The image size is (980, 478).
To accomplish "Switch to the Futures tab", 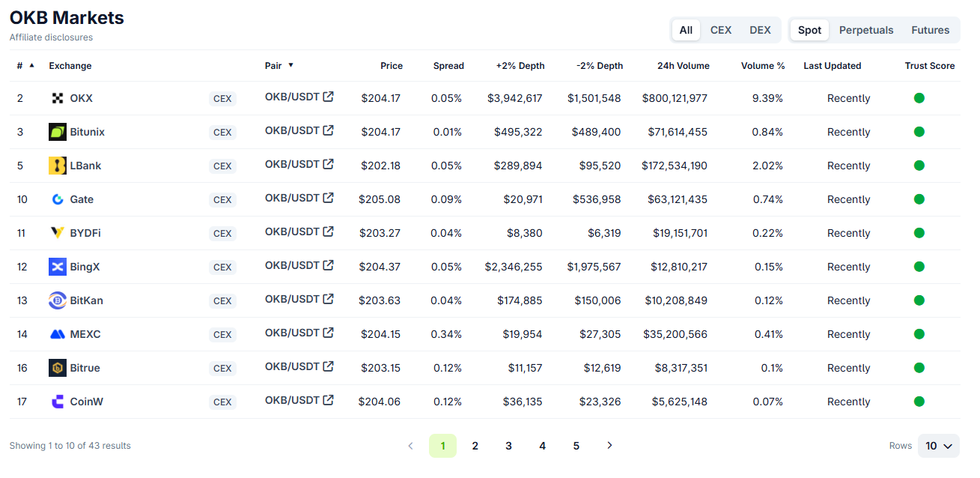I will click(930, 30).
